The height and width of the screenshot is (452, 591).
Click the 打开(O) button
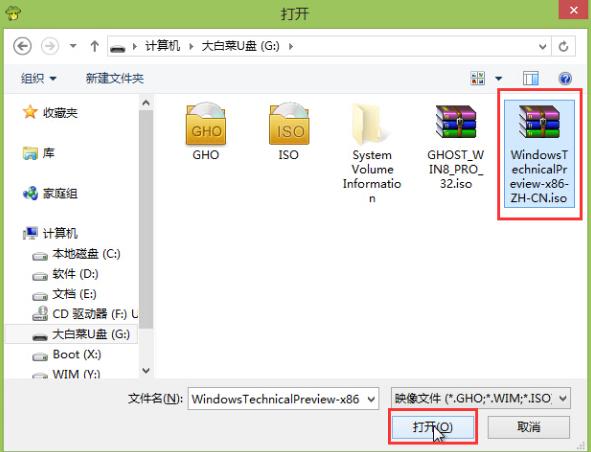433,427
